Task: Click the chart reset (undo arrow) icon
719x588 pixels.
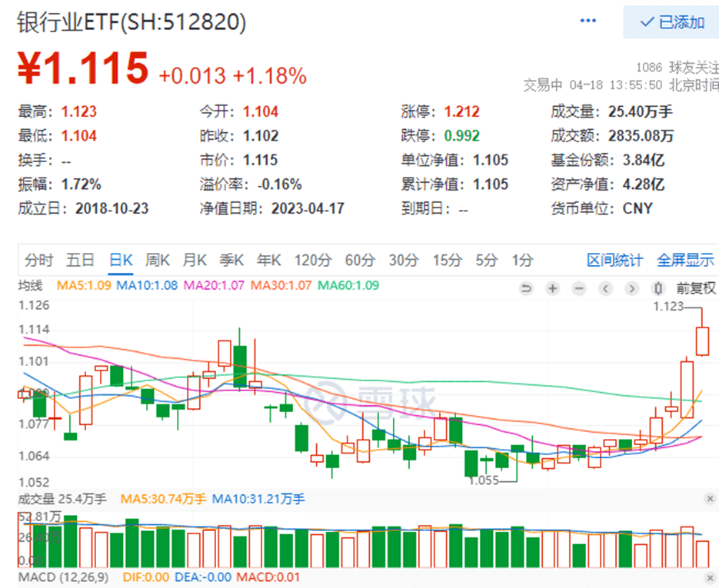Action: (527, 288)
